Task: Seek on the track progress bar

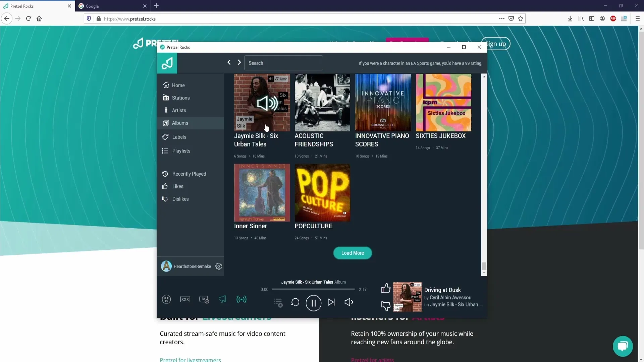Action: click(x=313, y=289)
